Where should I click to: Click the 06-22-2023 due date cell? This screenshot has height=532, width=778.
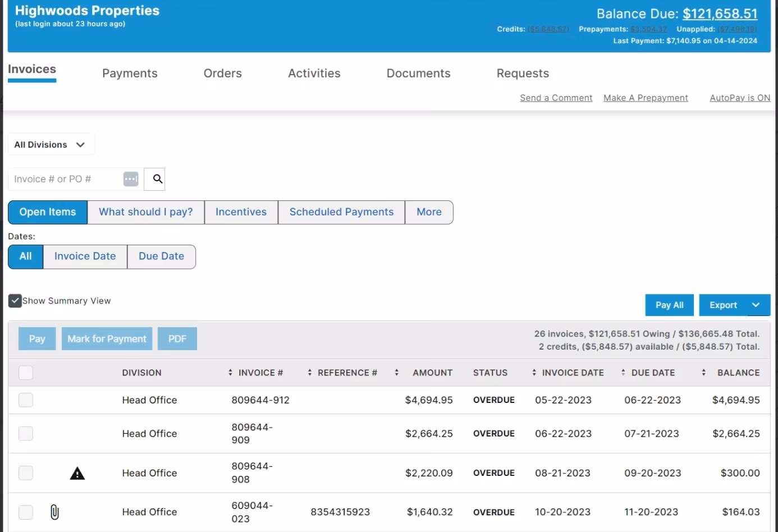coord(652,400)
